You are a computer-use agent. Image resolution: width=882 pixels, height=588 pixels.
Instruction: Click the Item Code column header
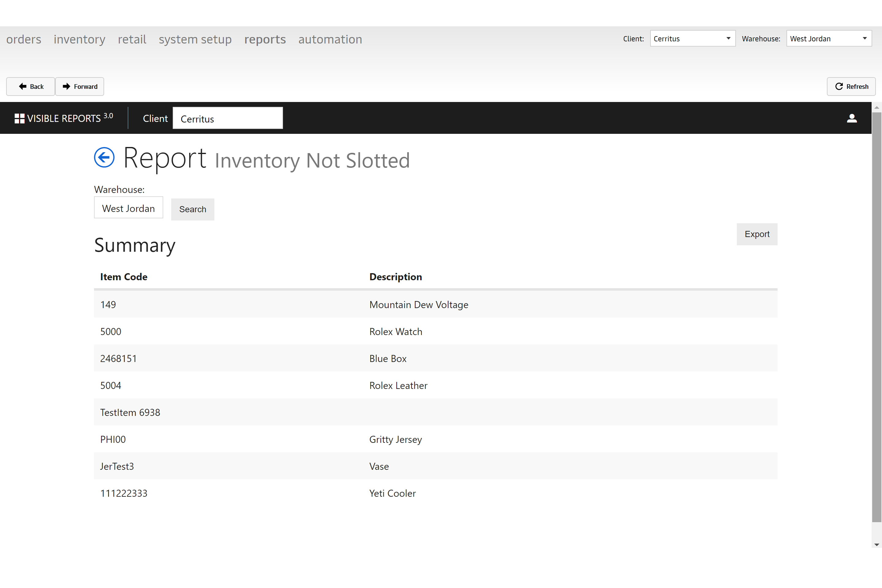(x=124, y=277)
